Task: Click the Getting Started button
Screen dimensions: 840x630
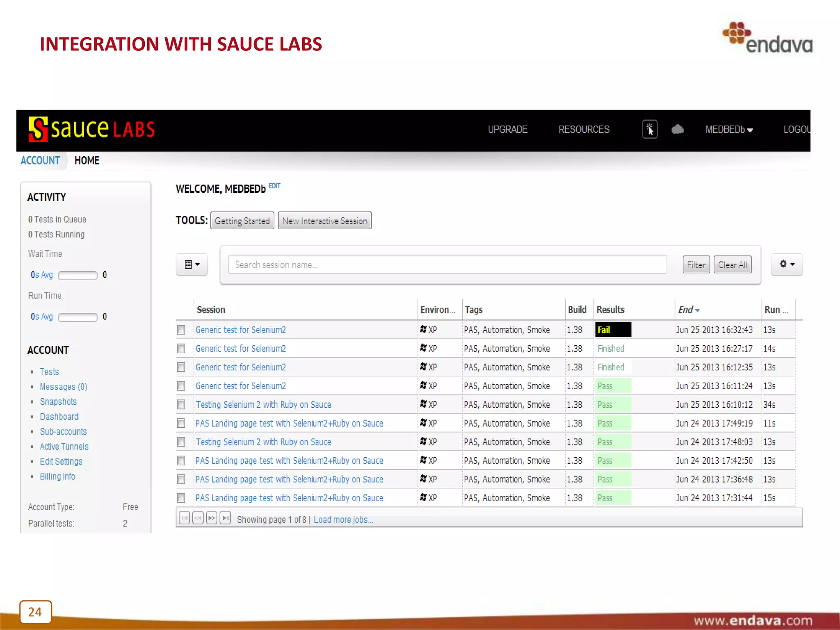Action: click(x=242, y=221)
